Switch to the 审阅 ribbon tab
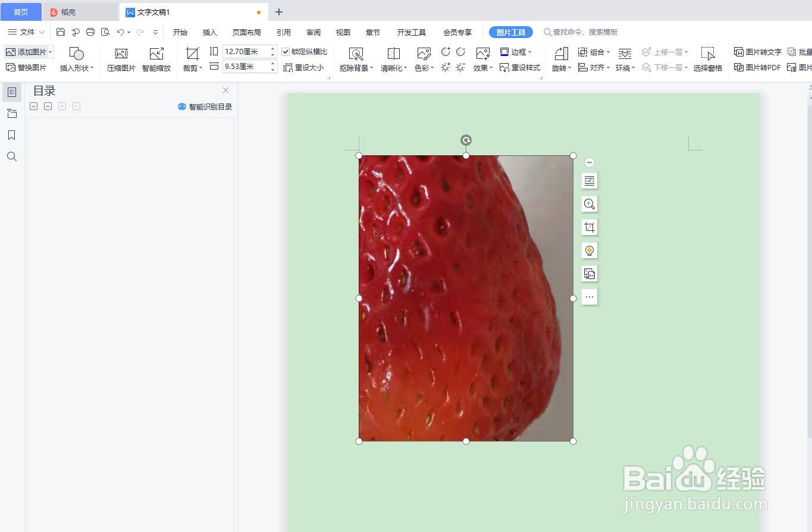 point(313,32)
